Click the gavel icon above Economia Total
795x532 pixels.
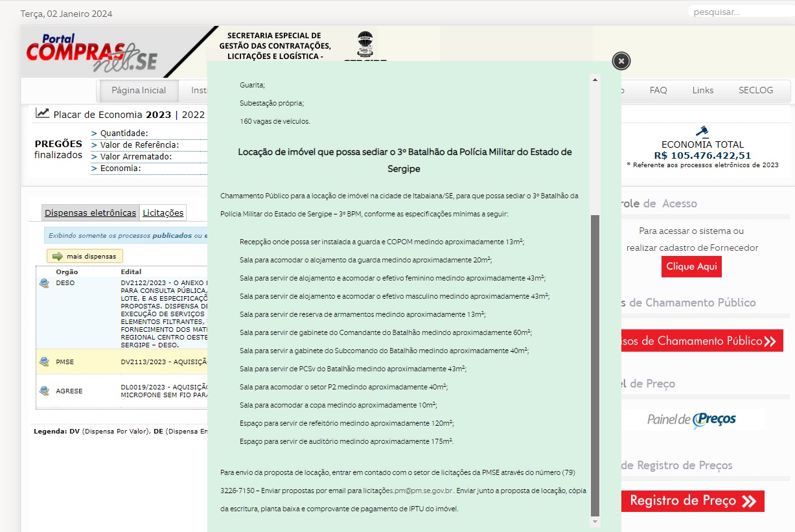click(x=702, y=131)
